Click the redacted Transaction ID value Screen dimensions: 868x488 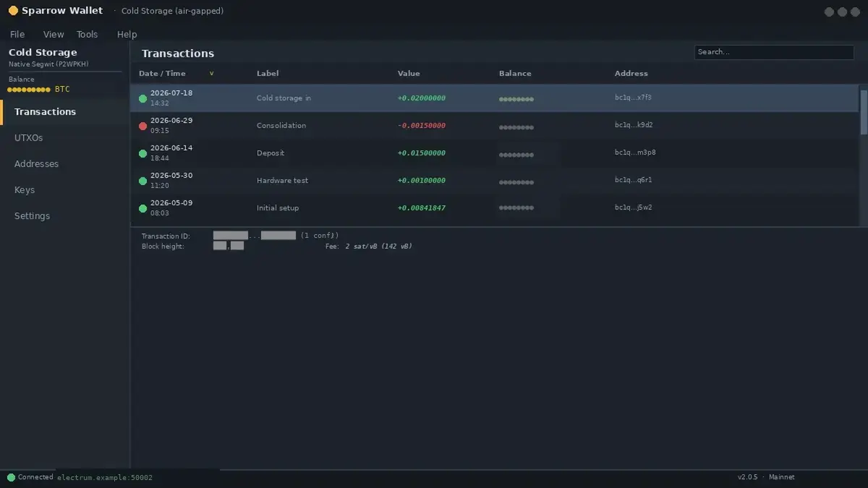click(255, 236)
